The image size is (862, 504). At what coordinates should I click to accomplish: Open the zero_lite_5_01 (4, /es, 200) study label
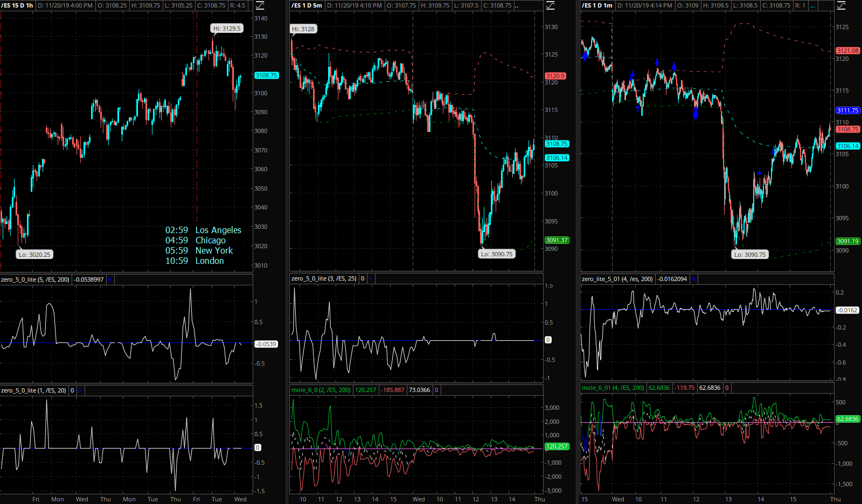click(x=617, y=279)
